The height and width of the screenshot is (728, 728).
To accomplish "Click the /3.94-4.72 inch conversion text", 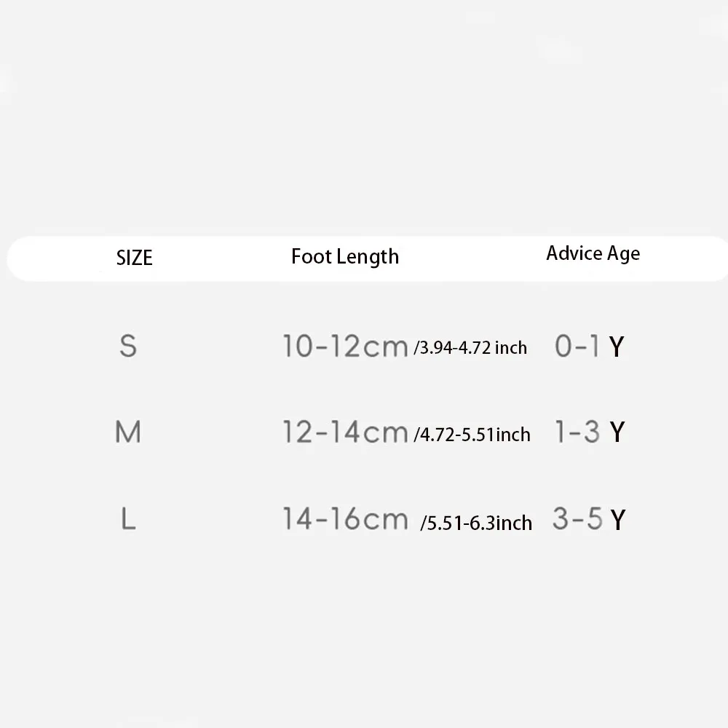I will [x=470, y=348].
